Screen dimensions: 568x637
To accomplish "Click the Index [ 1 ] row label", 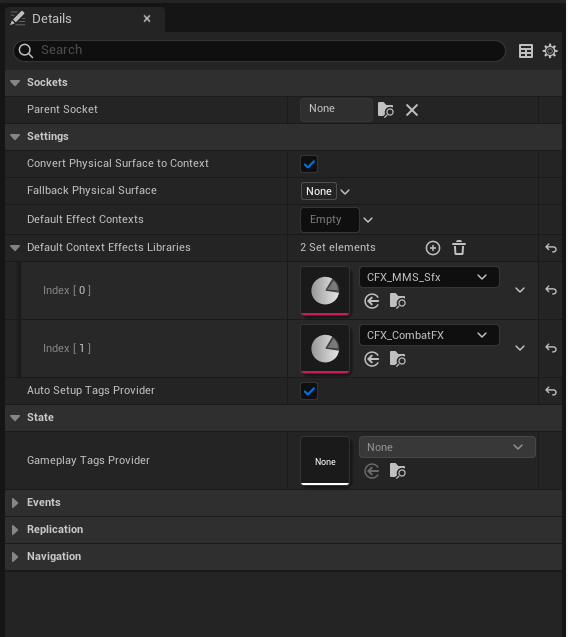I will 67,348.
